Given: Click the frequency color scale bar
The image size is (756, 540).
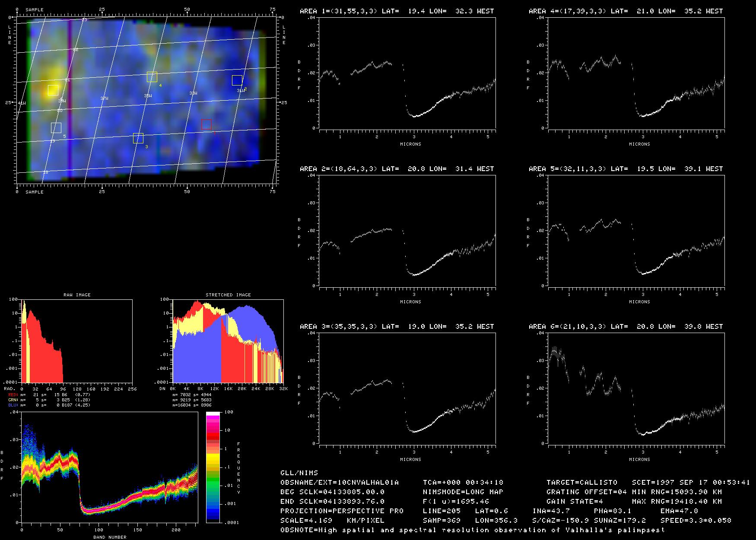Looking at the screenshot, I should 213,467.
